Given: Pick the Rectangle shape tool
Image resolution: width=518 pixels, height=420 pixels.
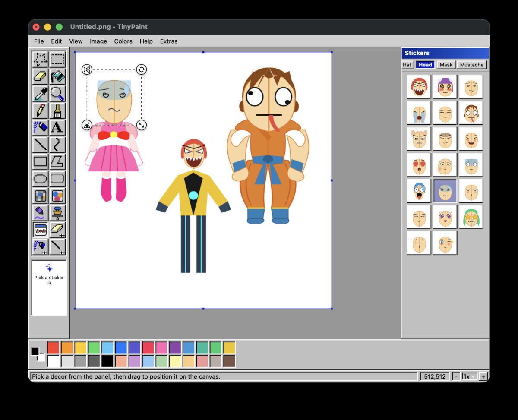Looking at the screenshot, I should coord(40,161).
